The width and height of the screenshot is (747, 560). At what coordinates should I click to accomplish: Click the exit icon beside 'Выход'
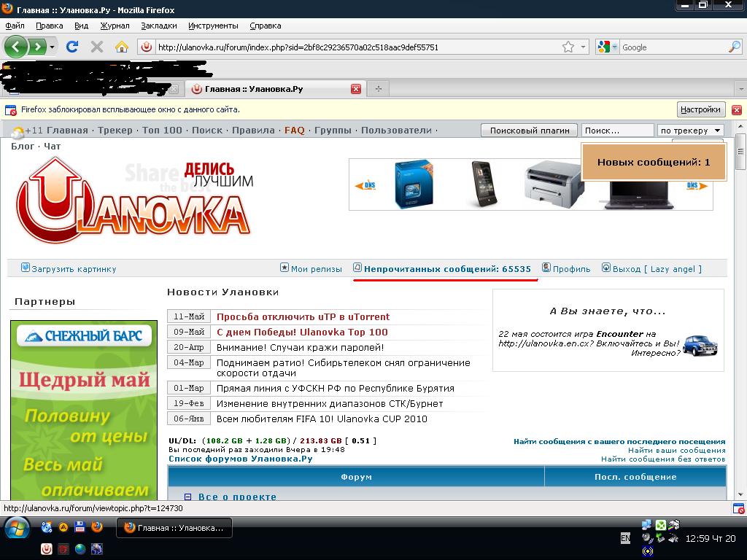pyautogui.click(x=605, y=268)
